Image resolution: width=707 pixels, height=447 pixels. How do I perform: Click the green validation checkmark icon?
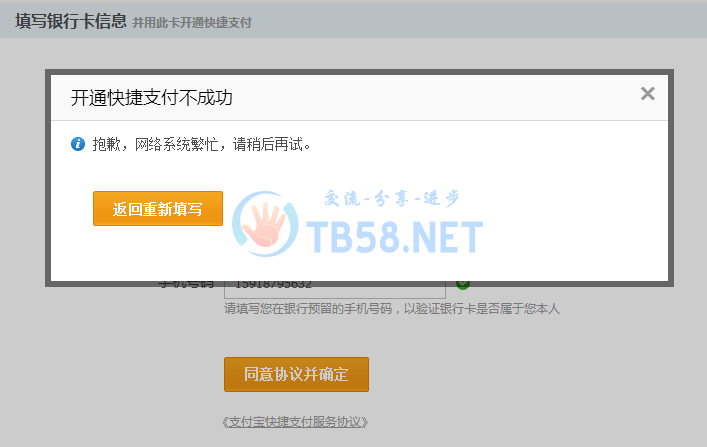click(463, 286)
